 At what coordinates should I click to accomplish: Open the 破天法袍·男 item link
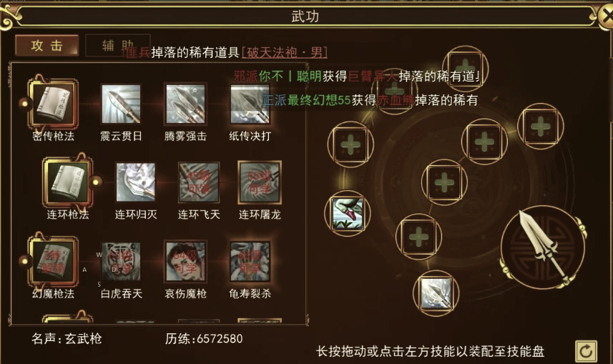[x=285, y=52]
